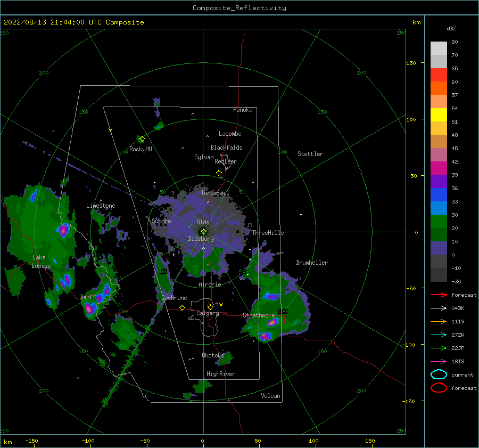Viewport: 479px width, 448px height.
Task: Click the -30 value at scale bottom
Action: (457, 281)
